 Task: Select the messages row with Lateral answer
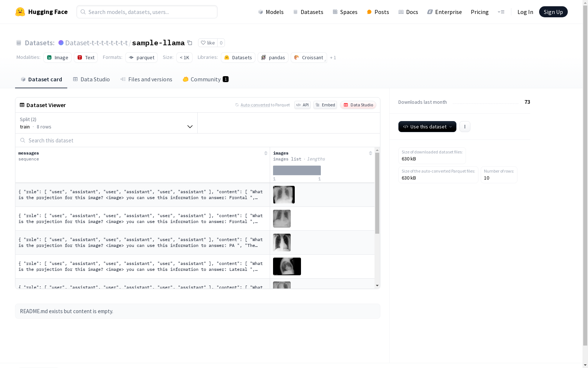click(143, 266)
